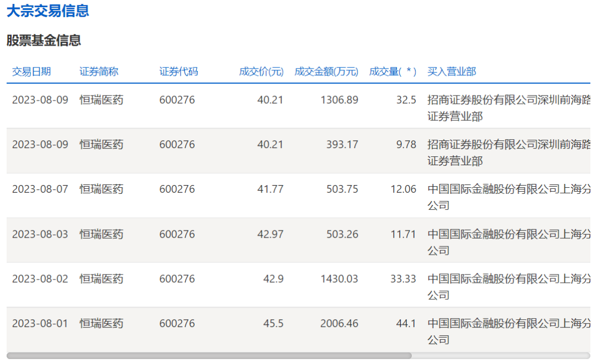
Task: Click volume 11.71
Action: [403, 234]
